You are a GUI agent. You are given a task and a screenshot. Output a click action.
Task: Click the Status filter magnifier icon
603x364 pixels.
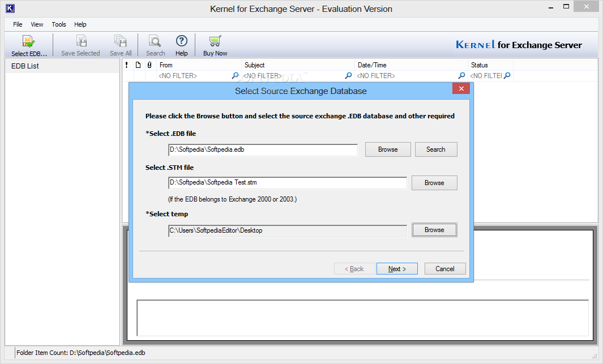point(507,76)
